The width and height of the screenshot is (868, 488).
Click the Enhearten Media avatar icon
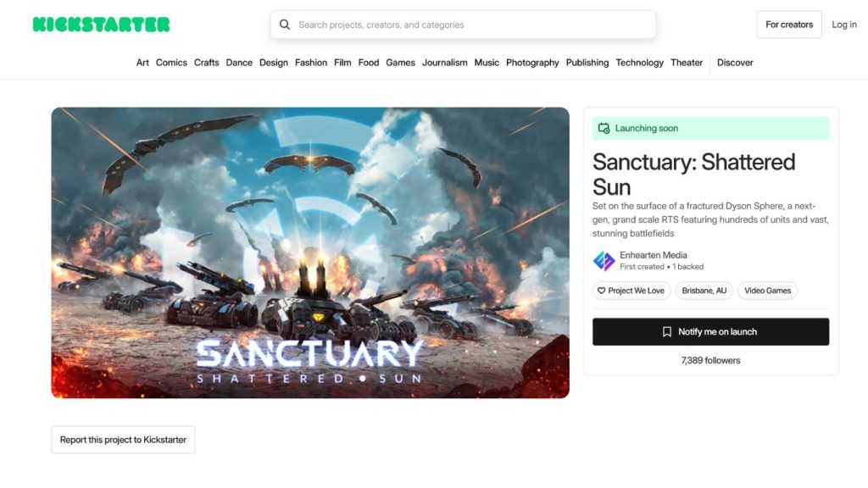(x=604, y=261)
